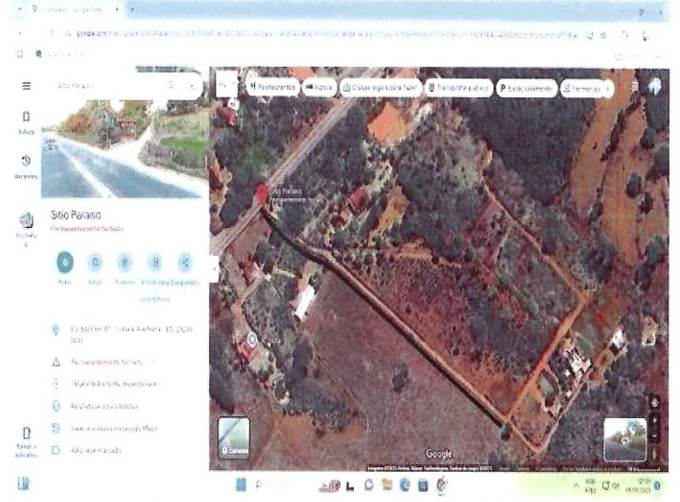Select the Hotéis category chip
The width and height of the screenshot is (680, 502).
[x=320, y=87]
